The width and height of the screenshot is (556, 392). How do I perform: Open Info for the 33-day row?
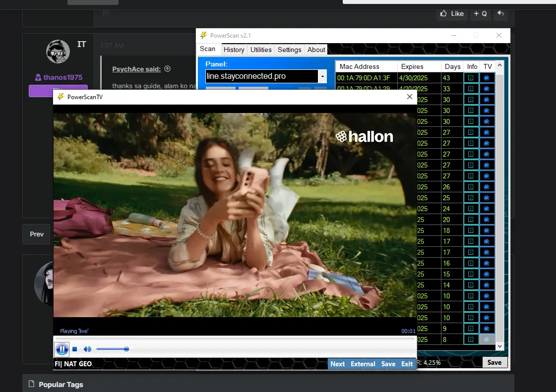[471, 89]
